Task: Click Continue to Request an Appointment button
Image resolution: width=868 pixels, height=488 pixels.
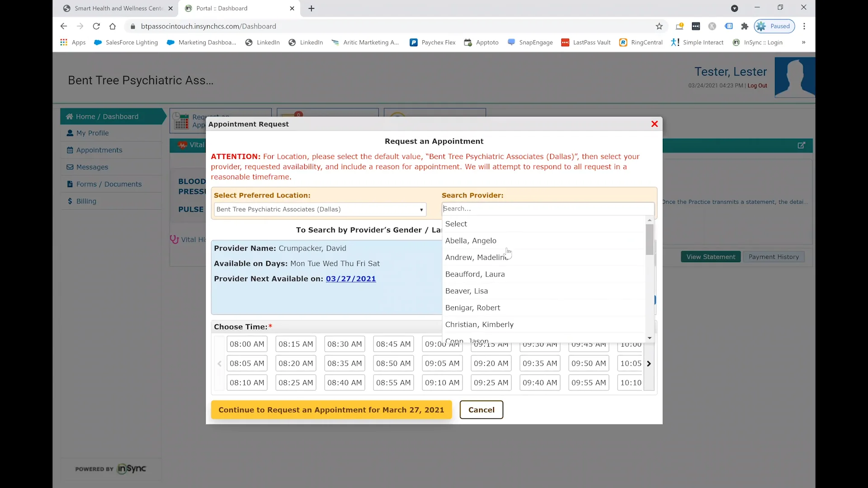Action: [331, 410]
